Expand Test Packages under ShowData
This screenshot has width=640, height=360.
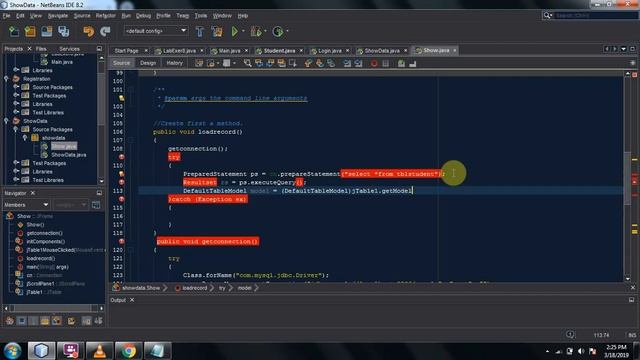tap(16, 163)
